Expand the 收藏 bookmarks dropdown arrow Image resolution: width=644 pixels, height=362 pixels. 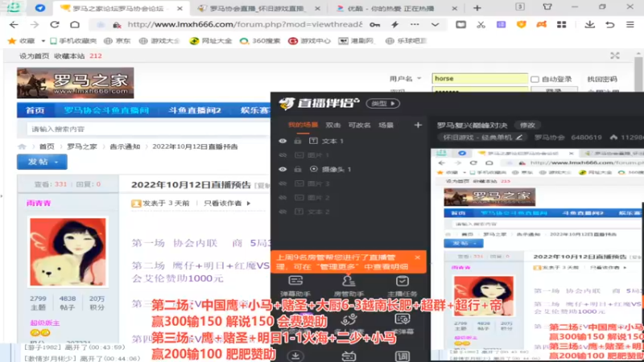coord(43,41)
